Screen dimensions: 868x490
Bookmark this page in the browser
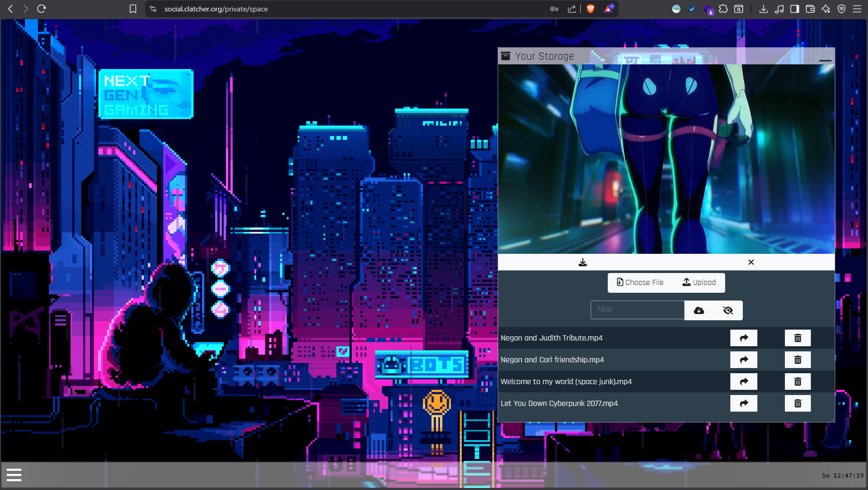(133, 9)
